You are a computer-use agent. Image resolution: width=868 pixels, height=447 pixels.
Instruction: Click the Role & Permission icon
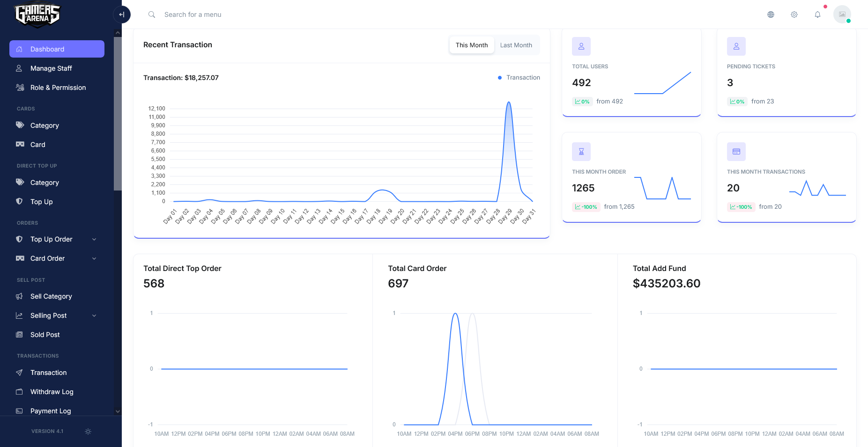coord(20,88)
